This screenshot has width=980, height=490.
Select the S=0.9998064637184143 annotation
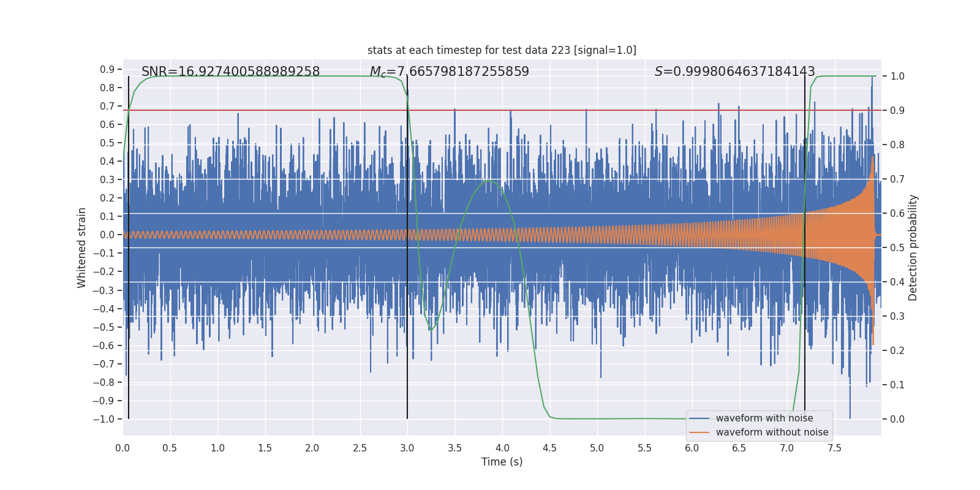(735, 72)
